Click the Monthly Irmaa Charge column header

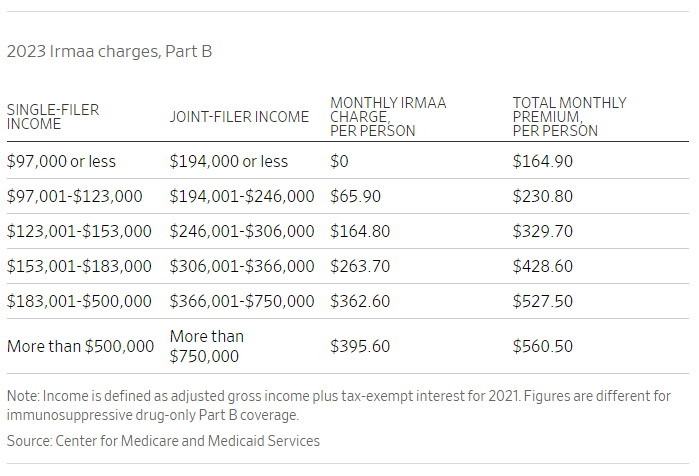click(388, 117)
